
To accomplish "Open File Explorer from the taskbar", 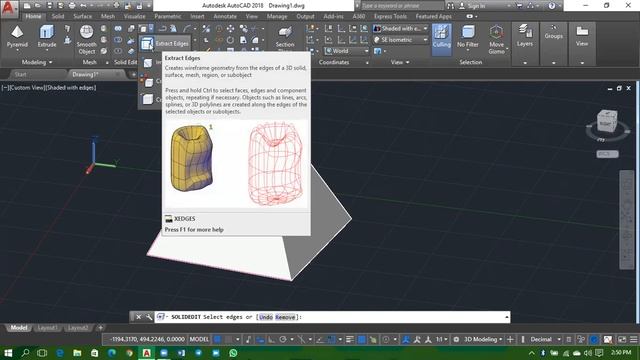I will point(77,353).
